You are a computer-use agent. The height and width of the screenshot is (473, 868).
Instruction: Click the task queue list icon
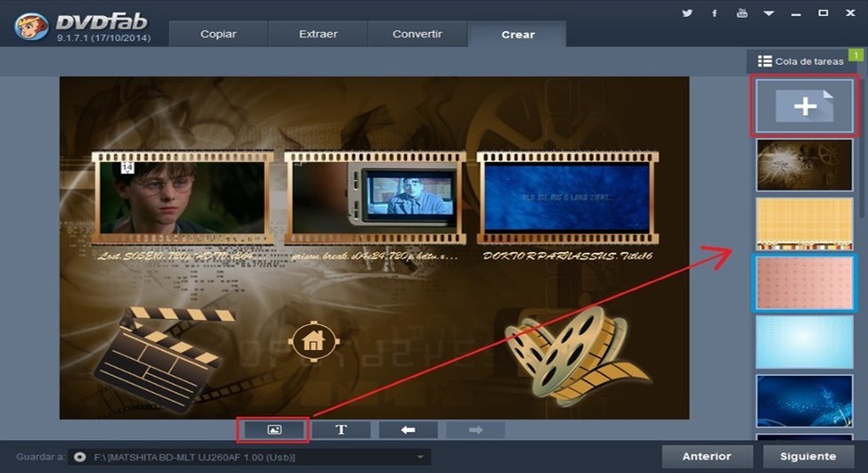(x=765, y=61)
